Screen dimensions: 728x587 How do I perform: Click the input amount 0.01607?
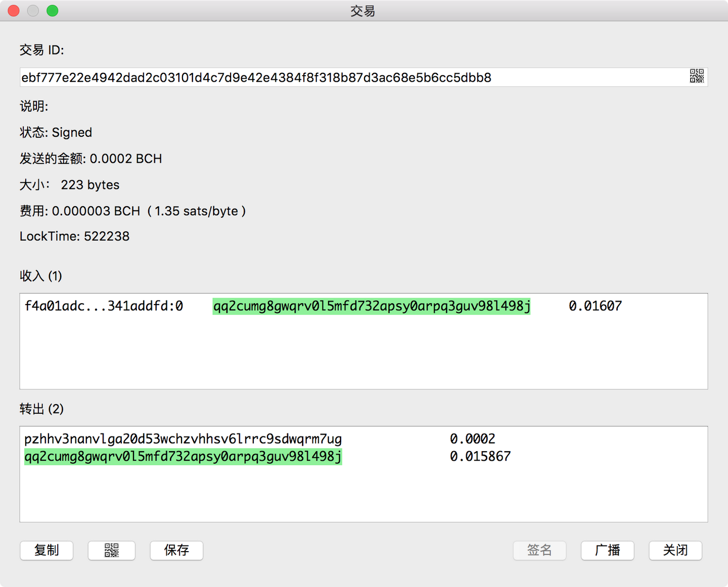click(595, 306)
